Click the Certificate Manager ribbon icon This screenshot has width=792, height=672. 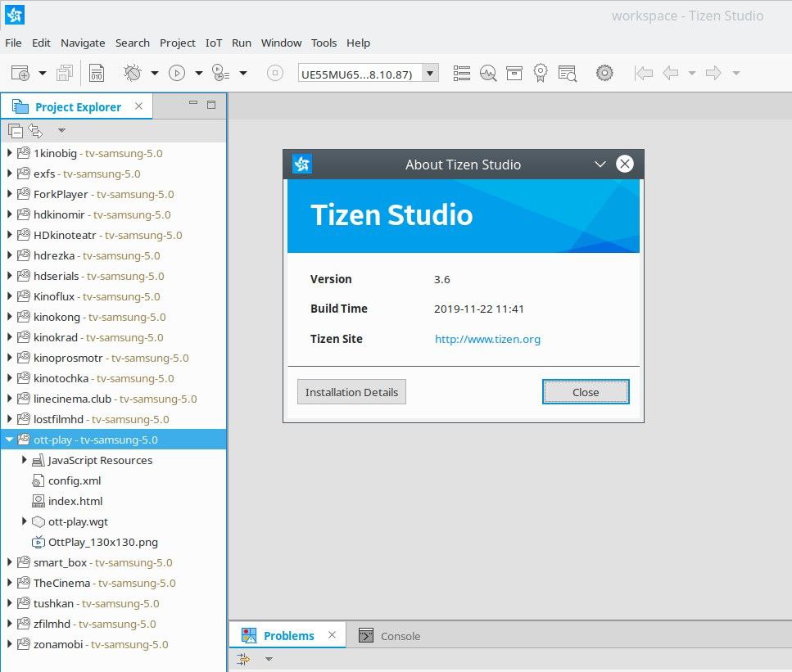coord(541,73)
